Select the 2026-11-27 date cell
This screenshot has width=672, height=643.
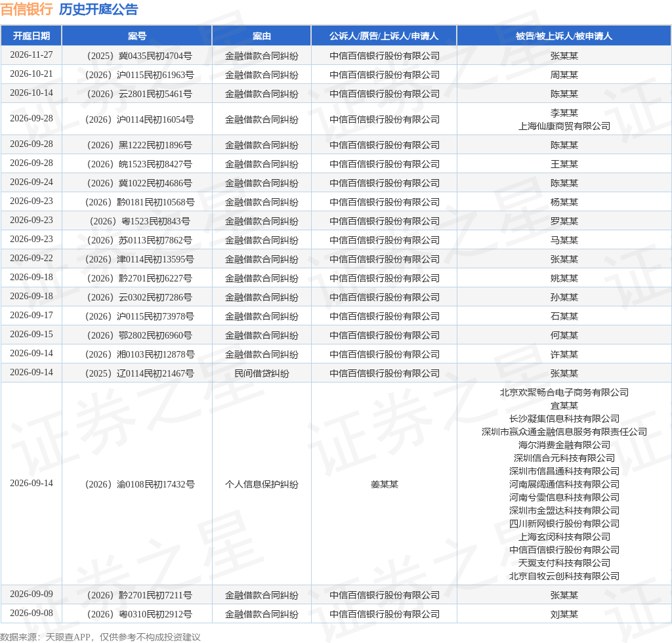coord(31,55)
